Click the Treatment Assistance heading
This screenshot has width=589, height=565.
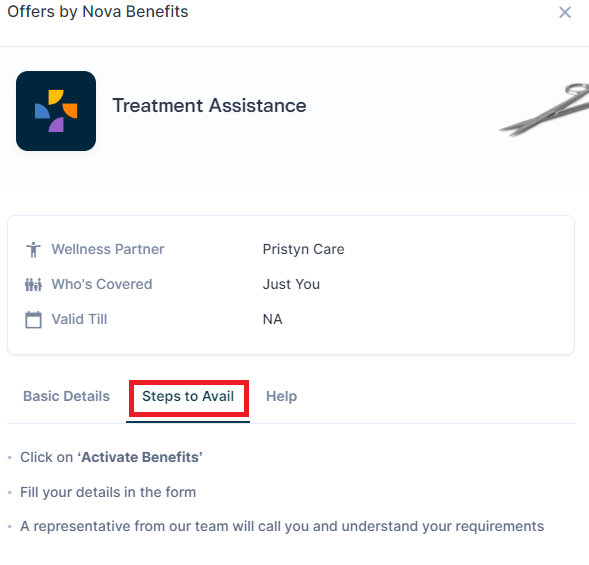click(209, 106)
